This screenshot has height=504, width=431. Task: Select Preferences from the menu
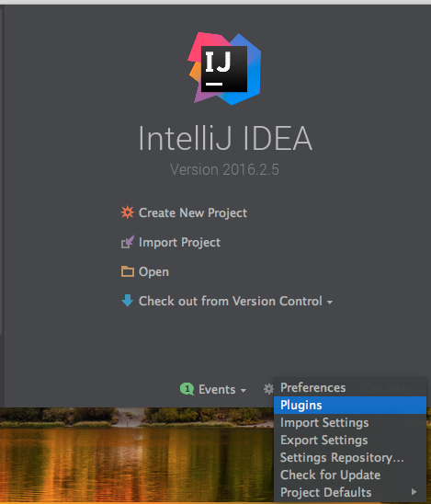coord(350,387)
